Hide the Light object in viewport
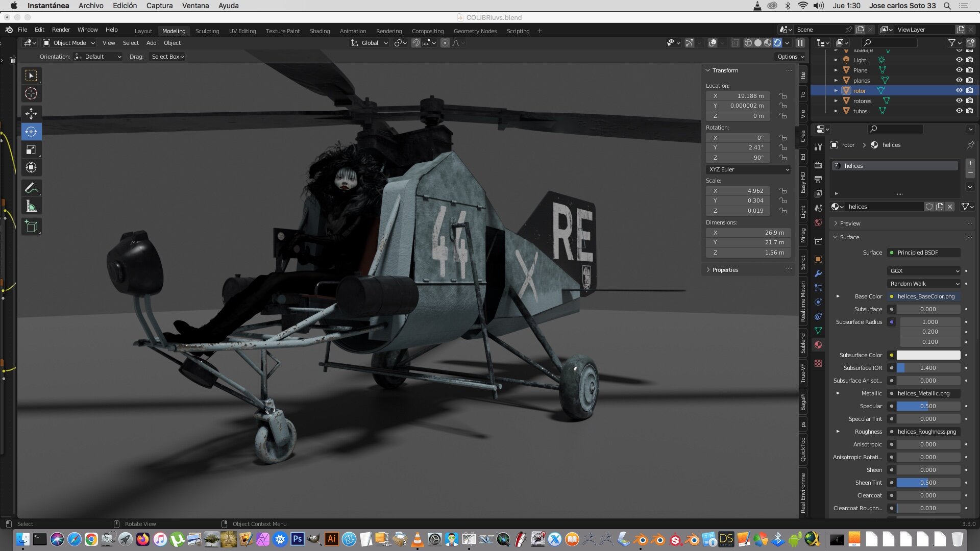This screenshot has width=980, height=551. (x=959, y=60)
